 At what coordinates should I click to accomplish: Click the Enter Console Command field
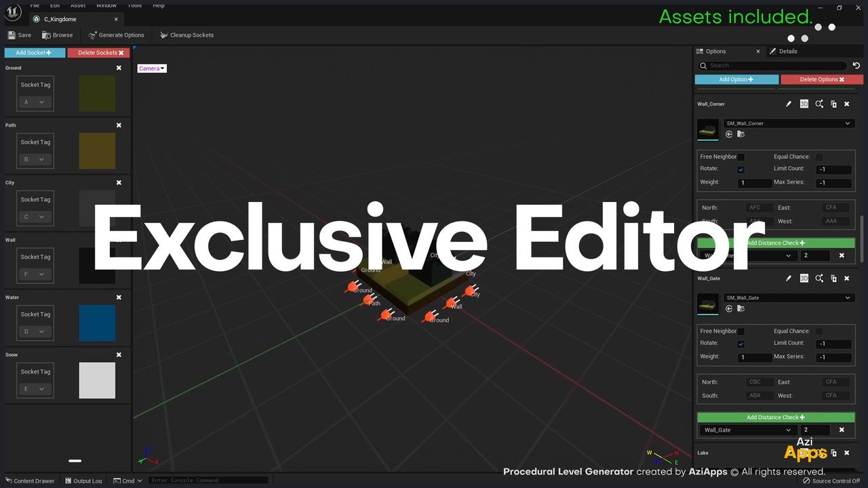[x=208, y=481]
